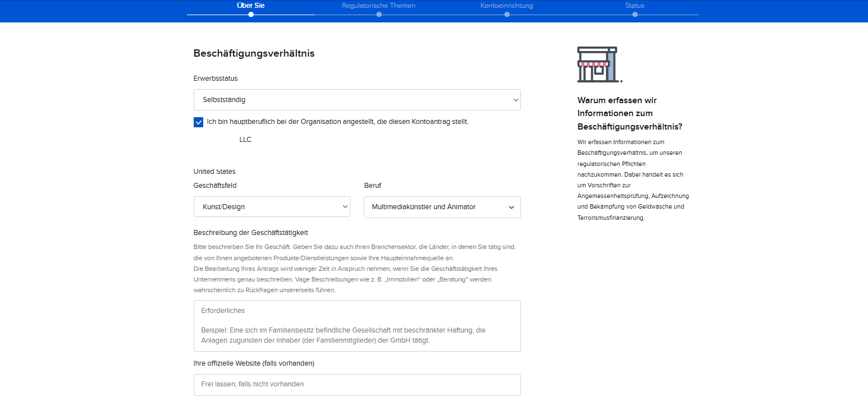Open the Beruf dropdown Multimediakünstler und Animator
The image size is (868, 415).
click(x=442, y=207)
